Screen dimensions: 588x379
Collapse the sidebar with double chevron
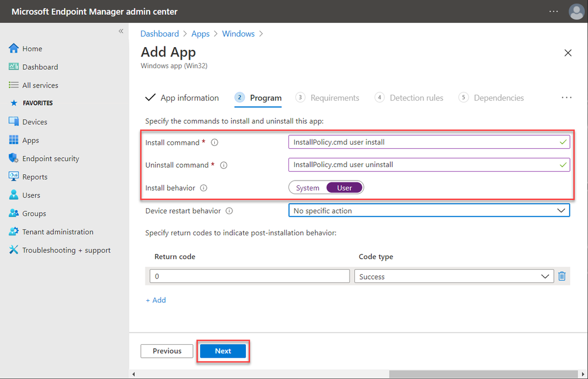[x=121, y=31]
